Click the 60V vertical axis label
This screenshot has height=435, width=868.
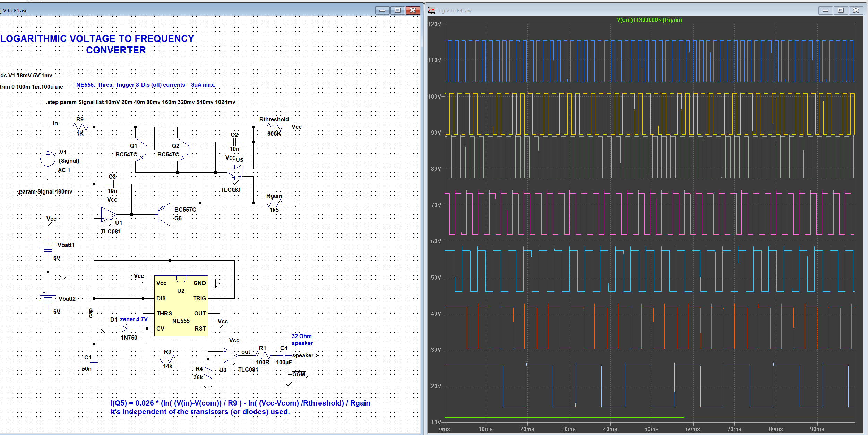point(436,241)
